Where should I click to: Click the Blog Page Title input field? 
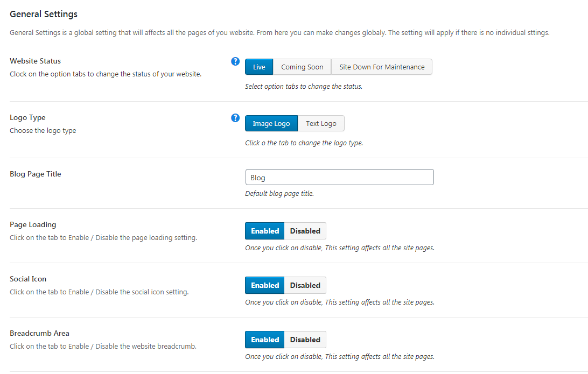[x=339, y=178]
